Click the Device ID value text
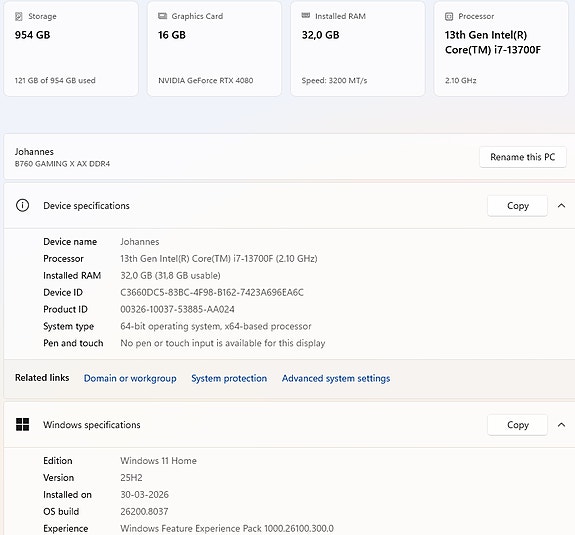The image size is (575, 535). pyautogui.click(x=212, y=292)
